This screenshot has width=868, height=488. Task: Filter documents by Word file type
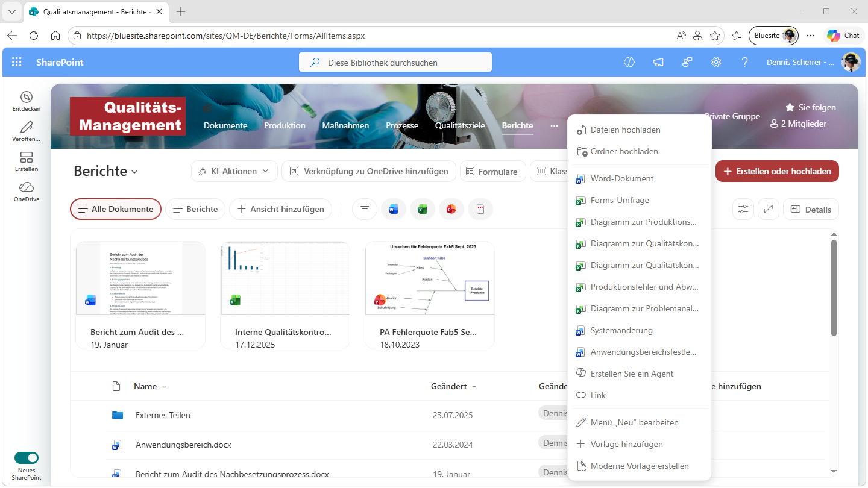coord(394,209)
